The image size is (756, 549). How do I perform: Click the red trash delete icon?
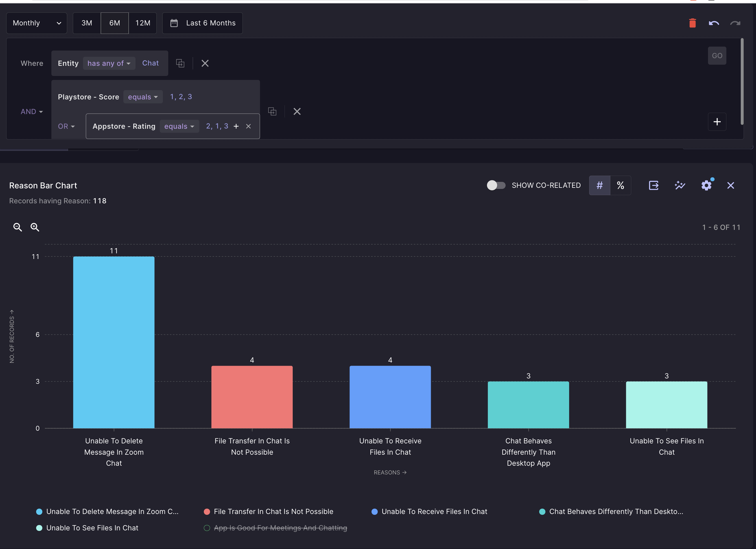pyautogui.click(x=692, y=23)
